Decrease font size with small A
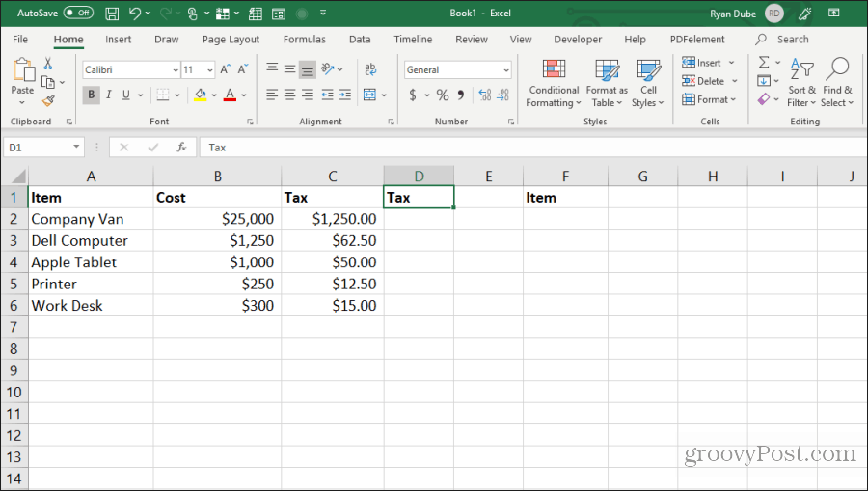 click(x=243, y=69)
